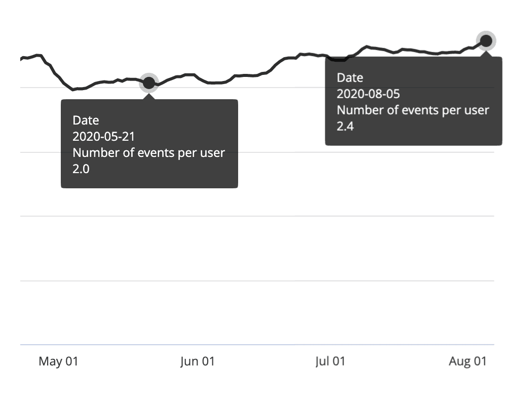The image size is (532, 408).
Task: Click "Number of events per user" above 2.4
Action: (413, 110)
